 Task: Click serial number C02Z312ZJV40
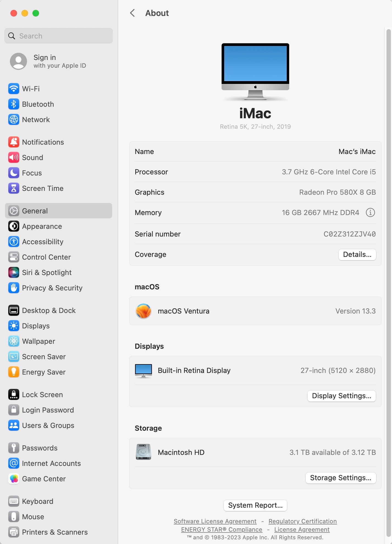tap(350, 234)
